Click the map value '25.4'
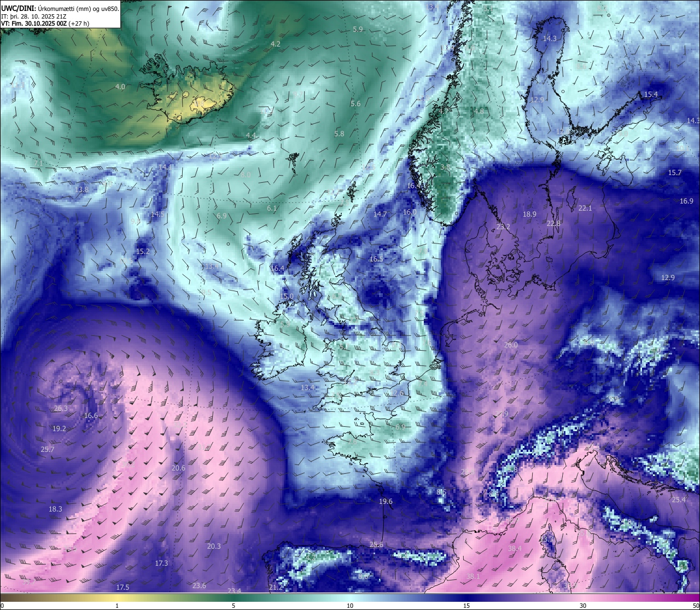Screen dimensions: 700x610 click(679, 499)
